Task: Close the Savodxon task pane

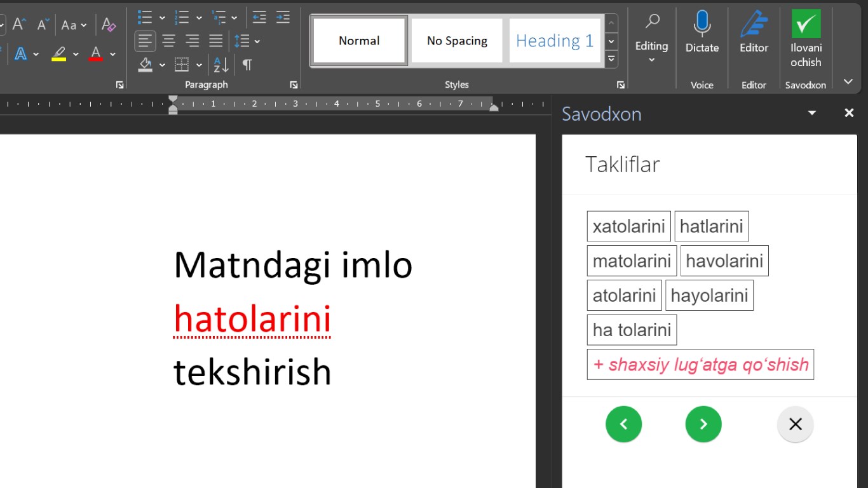Action: [x=849, y=113]
